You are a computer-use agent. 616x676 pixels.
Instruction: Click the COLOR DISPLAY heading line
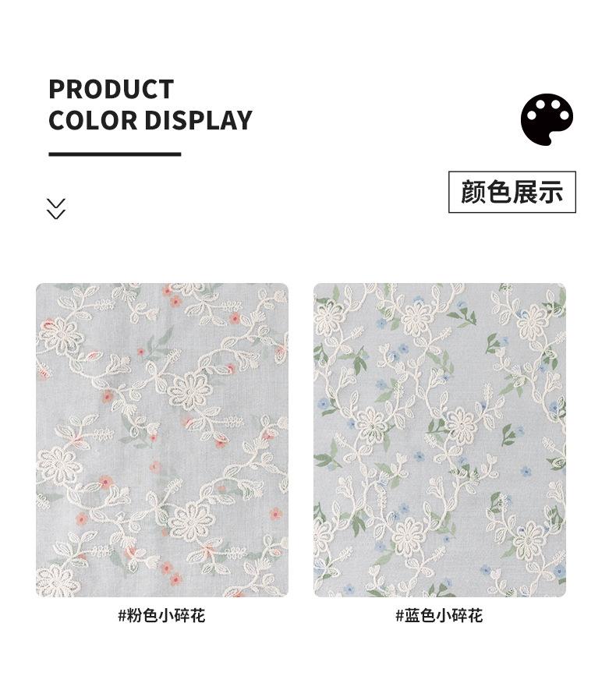point(150,120)
